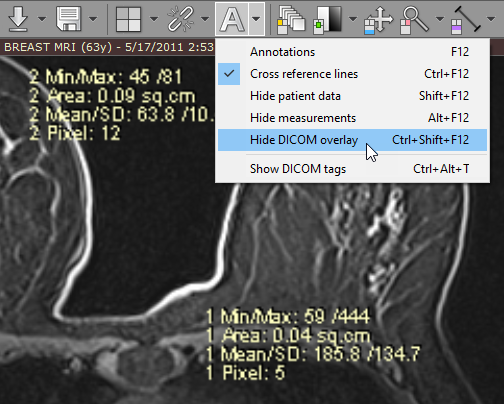Open the dropdown next to download icon
Screen dimensions: 504x404
tap(42, 19)
